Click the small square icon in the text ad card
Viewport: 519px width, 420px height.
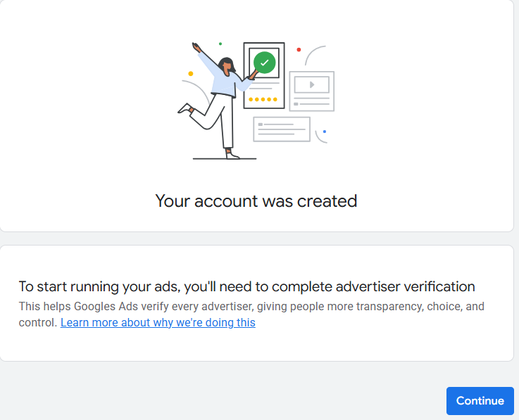pyautogui.click(x=260, y=125)
